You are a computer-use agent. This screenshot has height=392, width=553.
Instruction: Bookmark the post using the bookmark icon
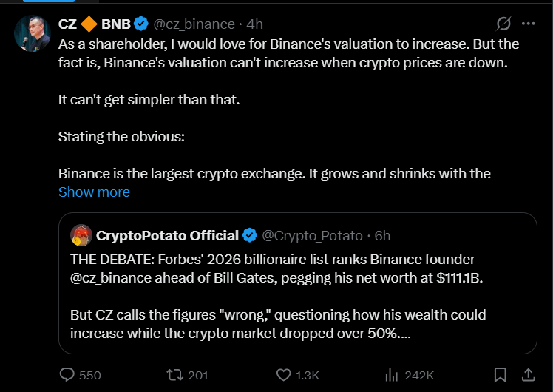tap(501, 375)
